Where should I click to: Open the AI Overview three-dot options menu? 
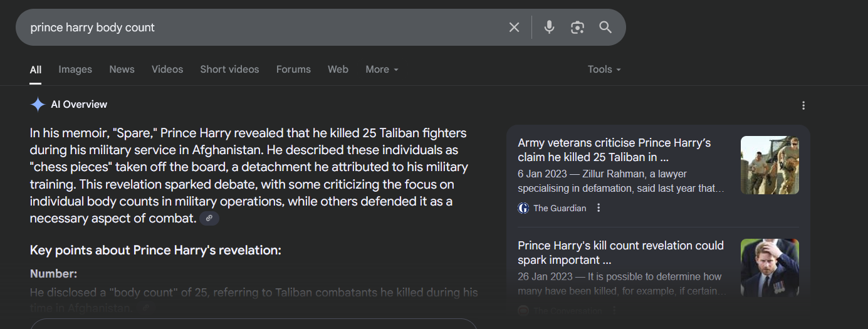(x=803, y=105)
